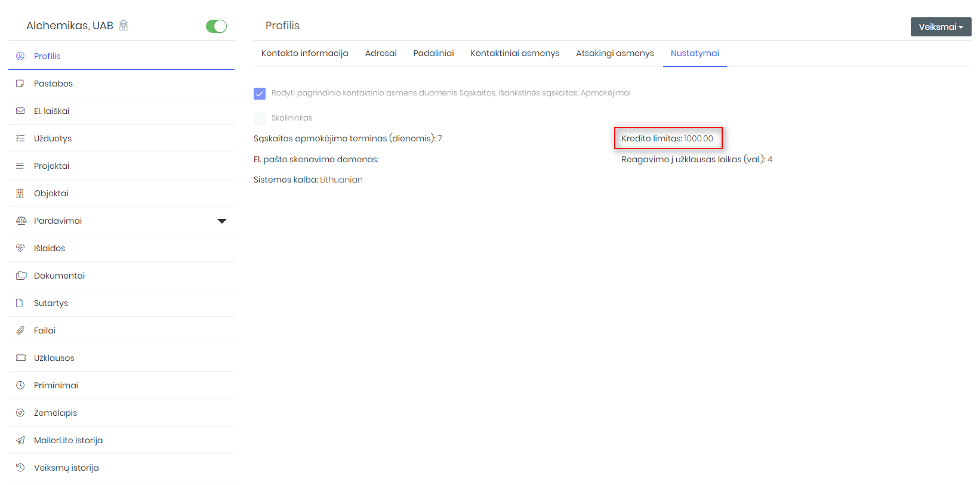Click the Kredito limitas value 1000.00
Screen dimensions: 980x485
click(698, 138)
